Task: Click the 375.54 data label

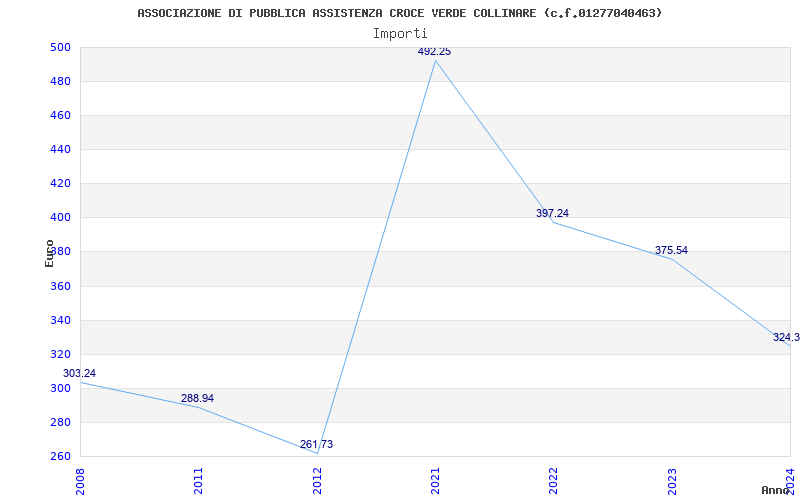Action: click(x=671, y=251)
